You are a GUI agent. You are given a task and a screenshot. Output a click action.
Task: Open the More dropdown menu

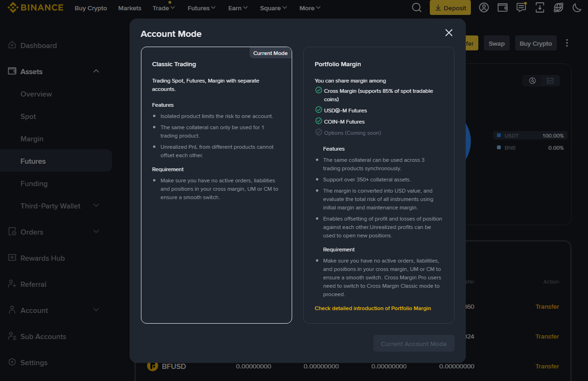(310, 8)
